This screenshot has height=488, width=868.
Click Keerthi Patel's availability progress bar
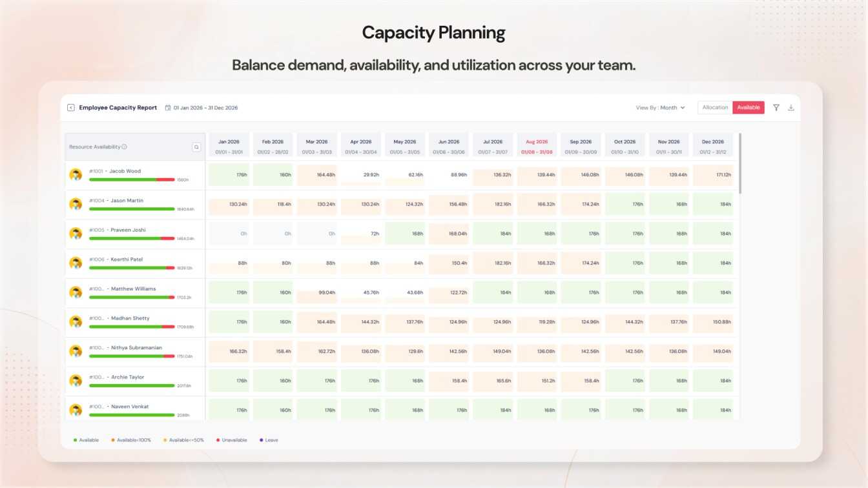pyautogui.click(x=132, y=268)
